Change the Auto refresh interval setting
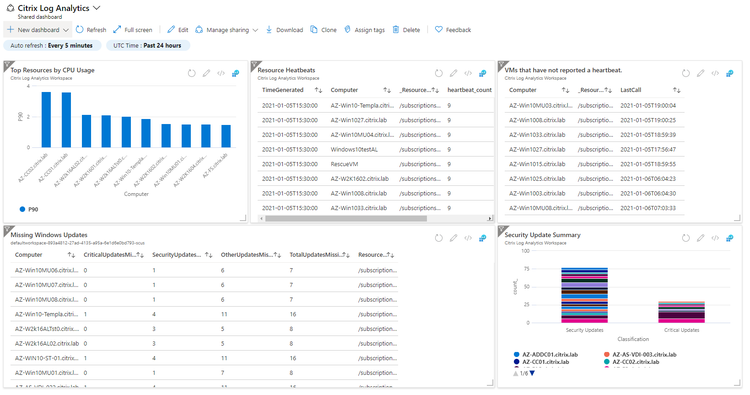This screenshot has height=395, width=750. [x=52, y=45]
